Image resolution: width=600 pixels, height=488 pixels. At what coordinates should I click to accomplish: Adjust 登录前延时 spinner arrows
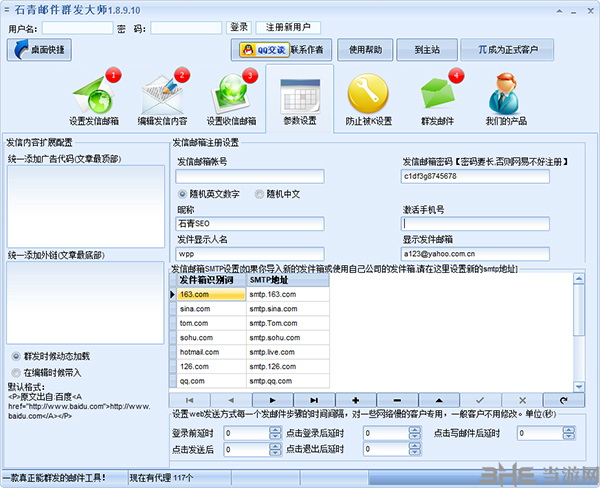click(275, 433)
